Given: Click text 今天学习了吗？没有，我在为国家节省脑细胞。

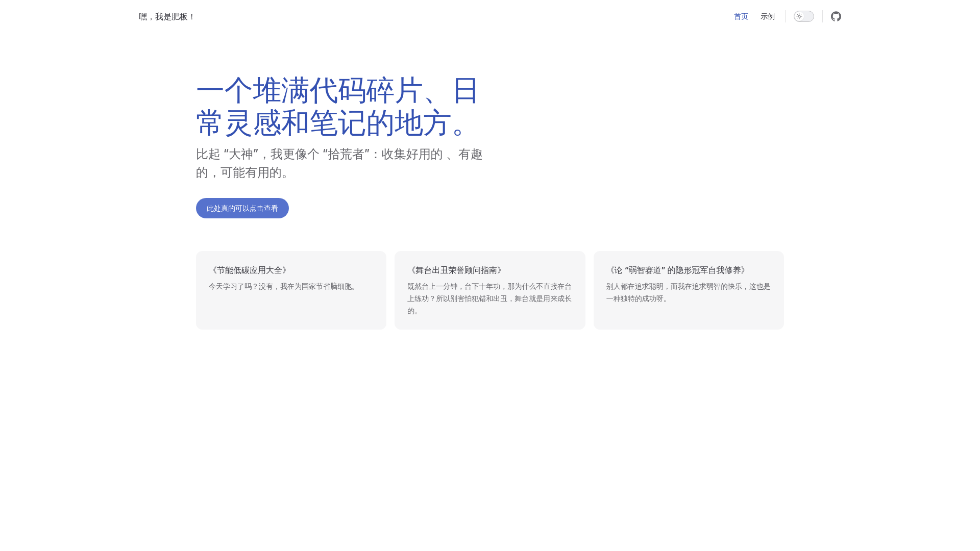Looking at the screenshot, I should pos(284,287).
